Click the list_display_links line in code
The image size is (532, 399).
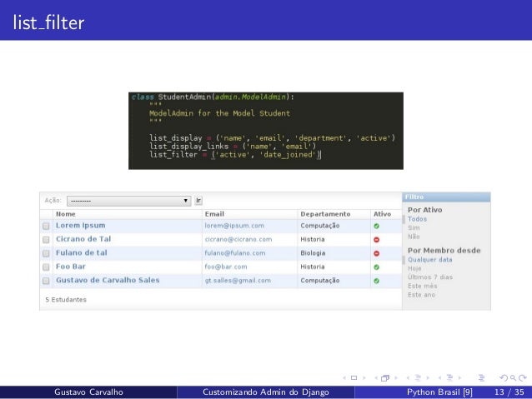[233, 147]
